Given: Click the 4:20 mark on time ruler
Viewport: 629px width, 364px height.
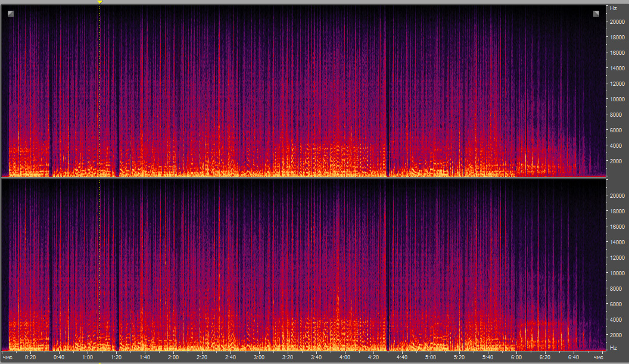Looking at the screenshot, I should (x=373, y=357).
